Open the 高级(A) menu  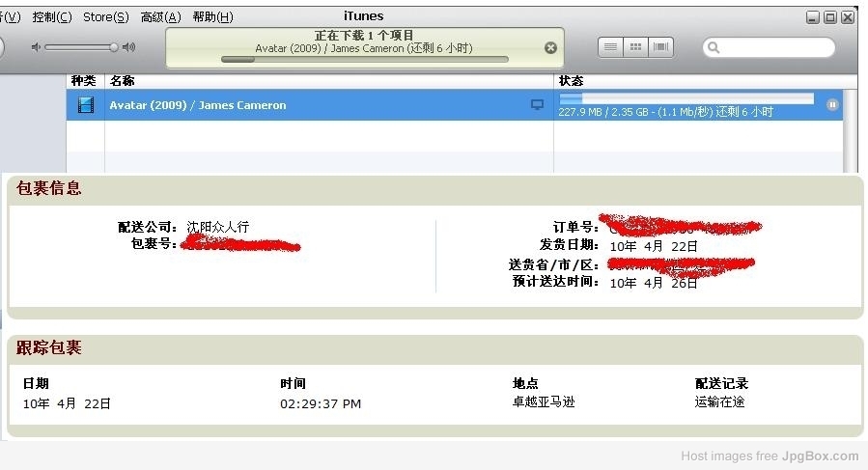[x=160, y=17]
